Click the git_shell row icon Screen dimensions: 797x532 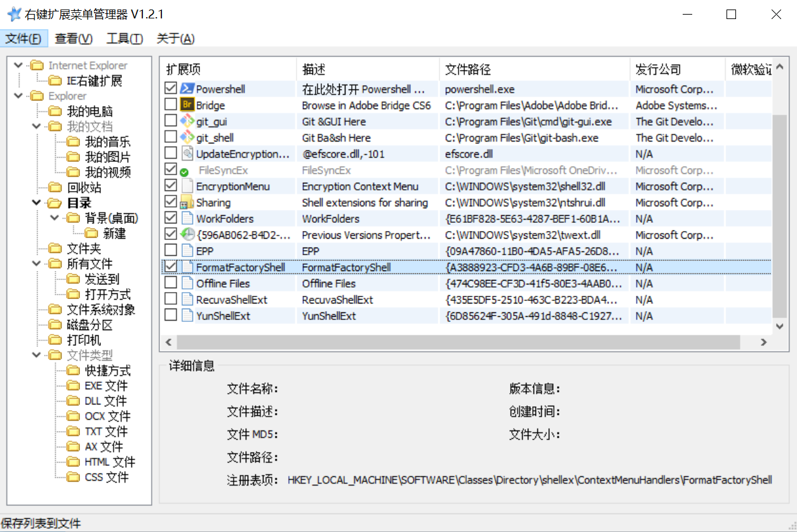(x=187, y=138)
